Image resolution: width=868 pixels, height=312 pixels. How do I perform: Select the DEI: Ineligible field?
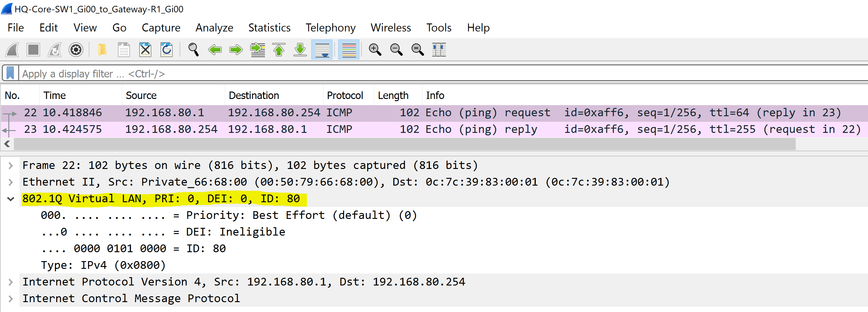point(163,232)
